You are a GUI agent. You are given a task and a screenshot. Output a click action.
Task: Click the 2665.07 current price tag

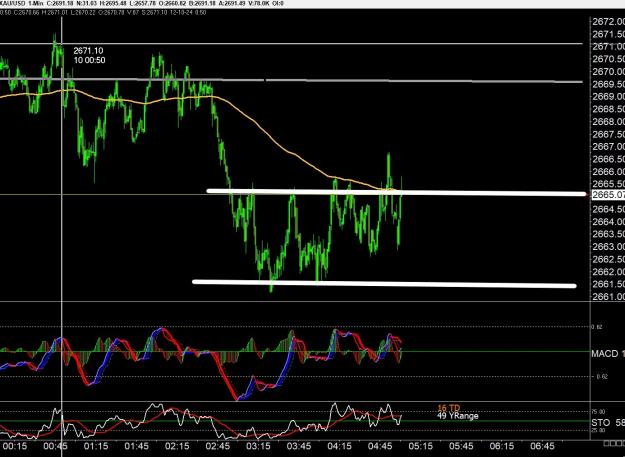coord(609,194)
